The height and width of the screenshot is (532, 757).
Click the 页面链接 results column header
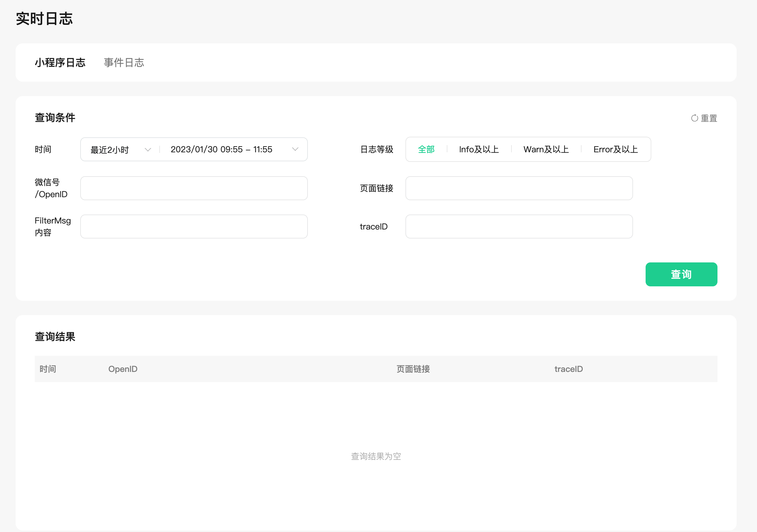413,369
